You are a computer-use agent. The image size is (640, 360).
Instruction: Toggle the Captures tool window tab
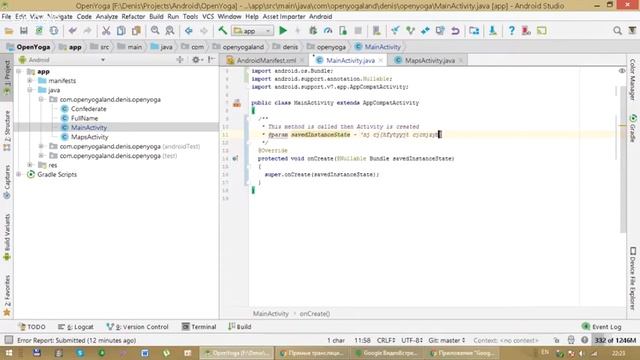click(7, 182)
